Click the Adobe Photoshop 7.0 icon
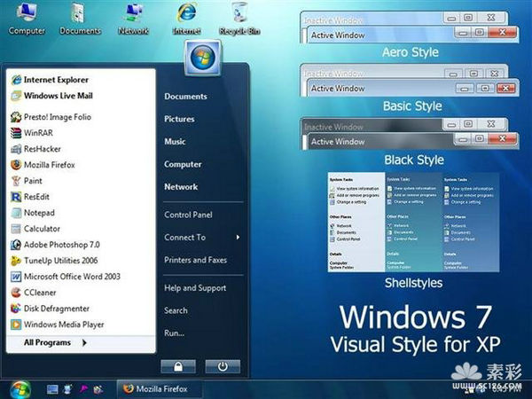This screenshot has height=399, width=532. (x=16, y=245)
